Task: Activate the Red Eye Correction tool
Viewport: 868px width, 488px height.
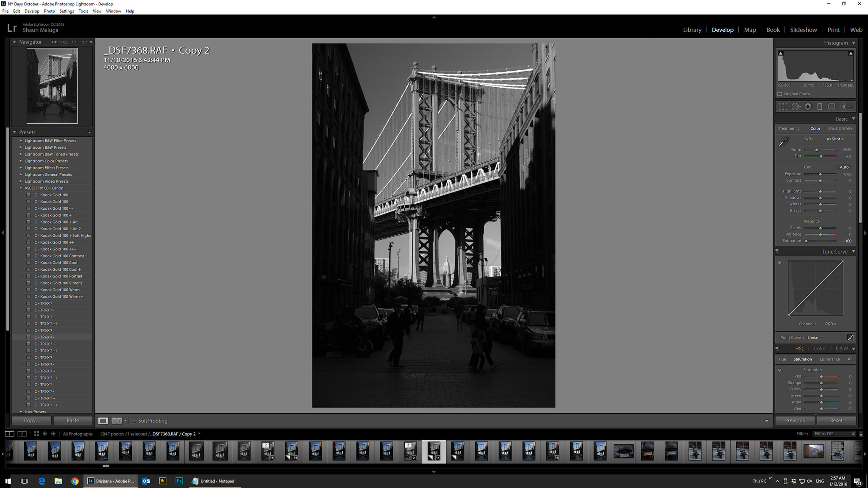Action: 808,107
